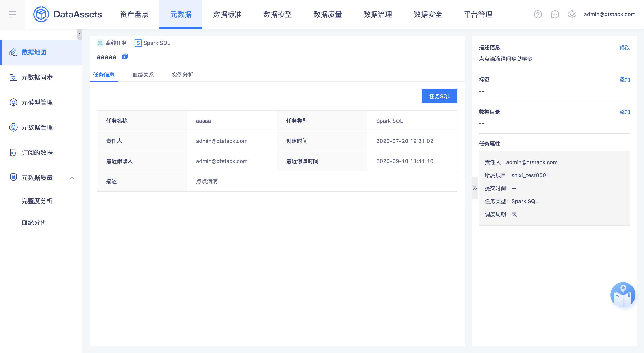Click the Spark SQL S icon

pyautogui.click(x=138, y=43)
